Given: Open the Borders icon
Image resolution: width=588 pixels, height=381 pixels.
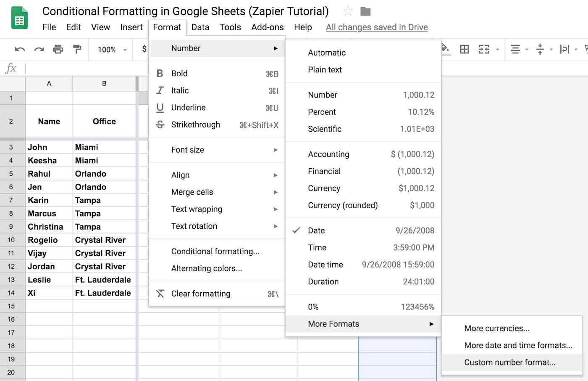Looking at the screenshot, I should click(464, 49).
